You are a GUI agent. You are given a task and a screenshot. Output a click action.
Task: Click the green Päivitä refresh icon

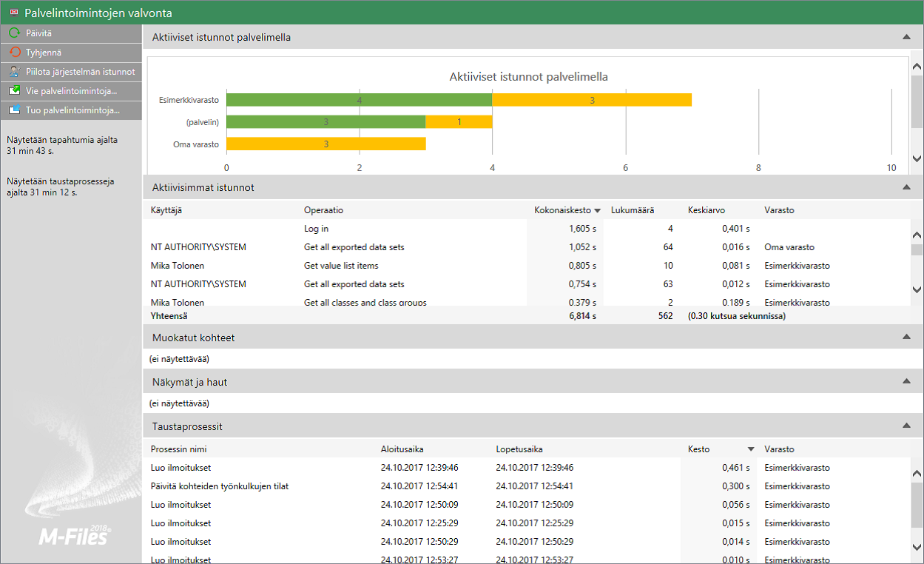pos(14,33)
